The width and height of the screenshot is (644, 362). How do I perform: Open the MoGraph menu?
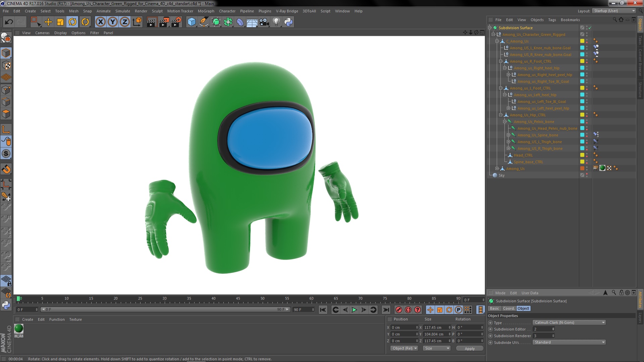206,11
